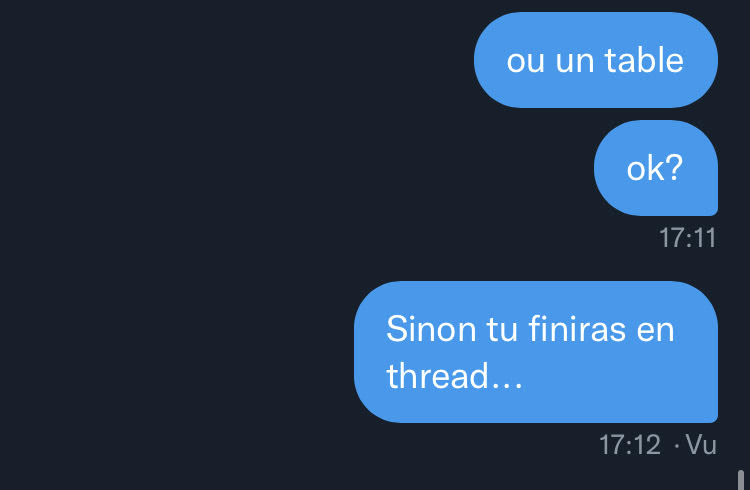Click the word "finiras" in the last bubble
The height and width of the screenshot is (490, 750).
[577, 329]
